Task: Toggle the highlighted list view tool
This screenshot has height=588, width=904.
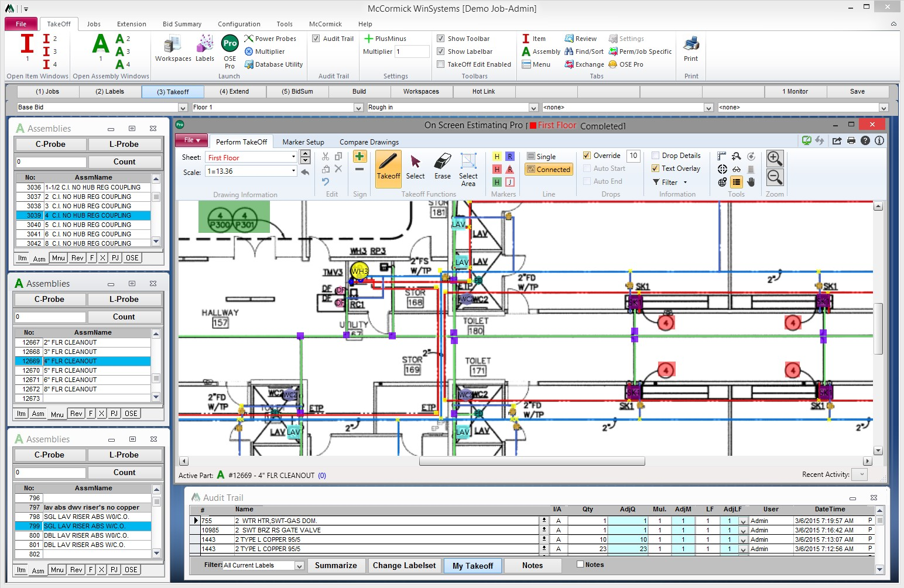Action: (737, 182)
